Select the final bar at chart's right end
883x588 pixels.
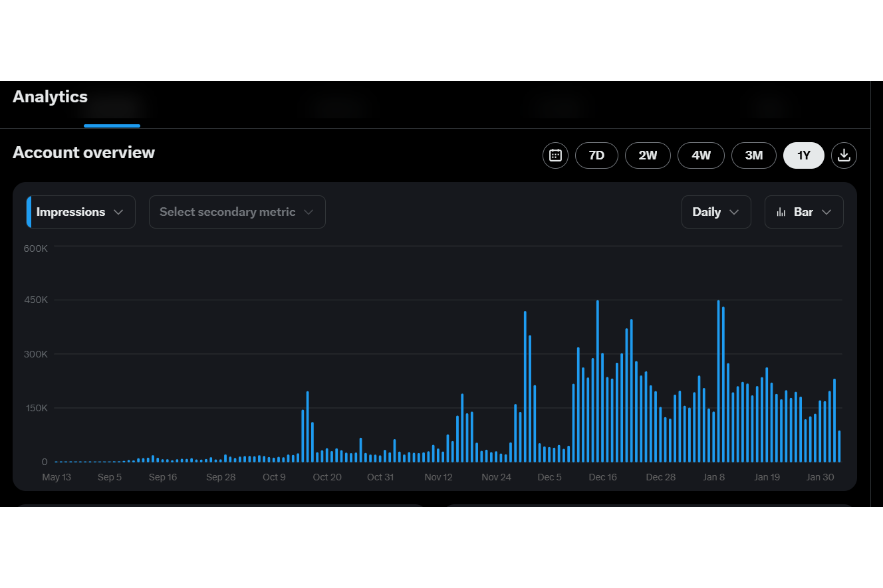coord(839,446)
